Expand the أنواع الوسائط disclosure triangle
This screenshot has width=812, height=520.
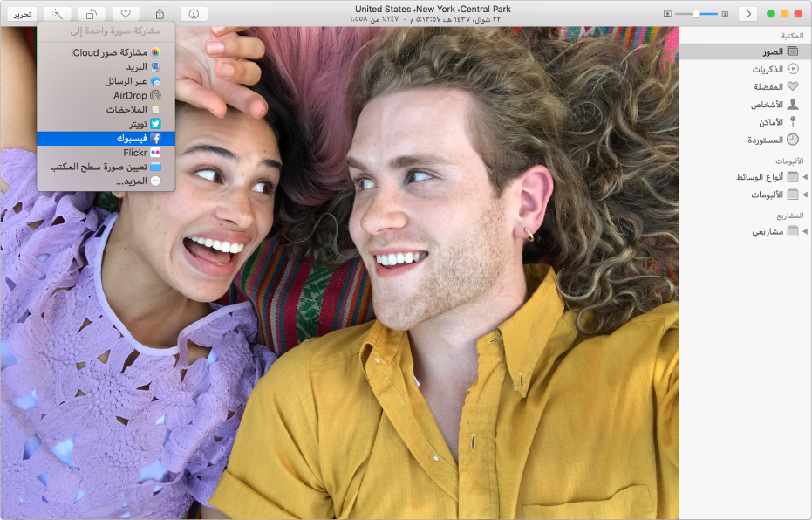[x=805, y=177]
